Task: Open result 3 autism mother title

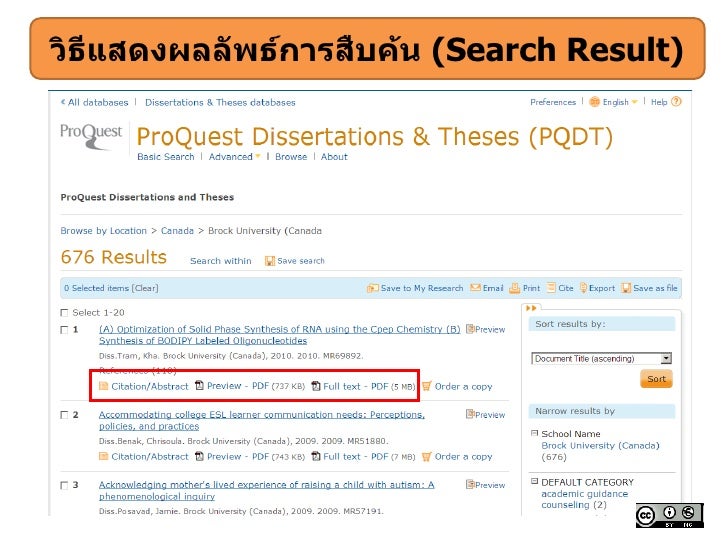Action: click(x=266, y=490)
